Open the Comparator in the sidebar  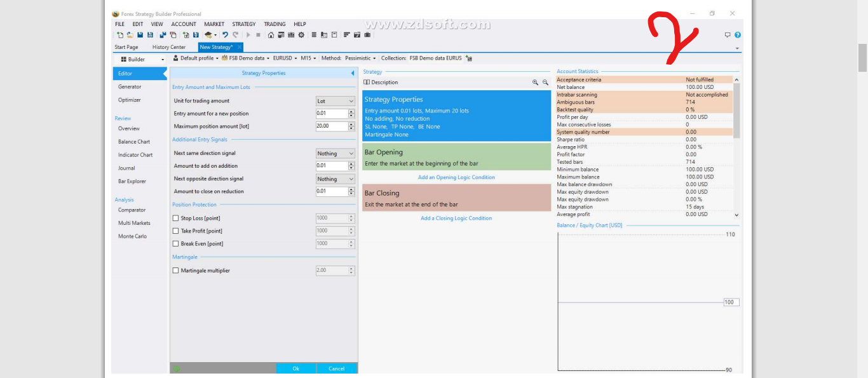pyautogui.click(x=132, y=210)
